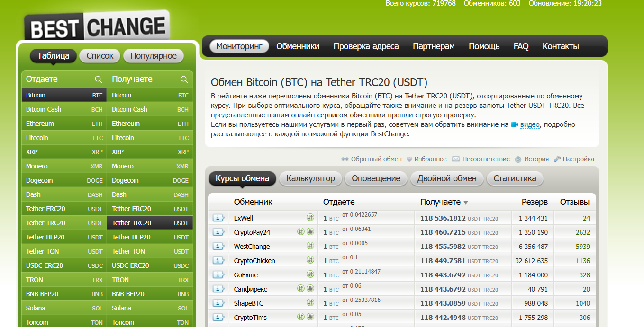Select Litecoin LTC in the Получаете column
The width and height of the screenshot is (644, 327).
pyautogui.click(x=150, y=138)
